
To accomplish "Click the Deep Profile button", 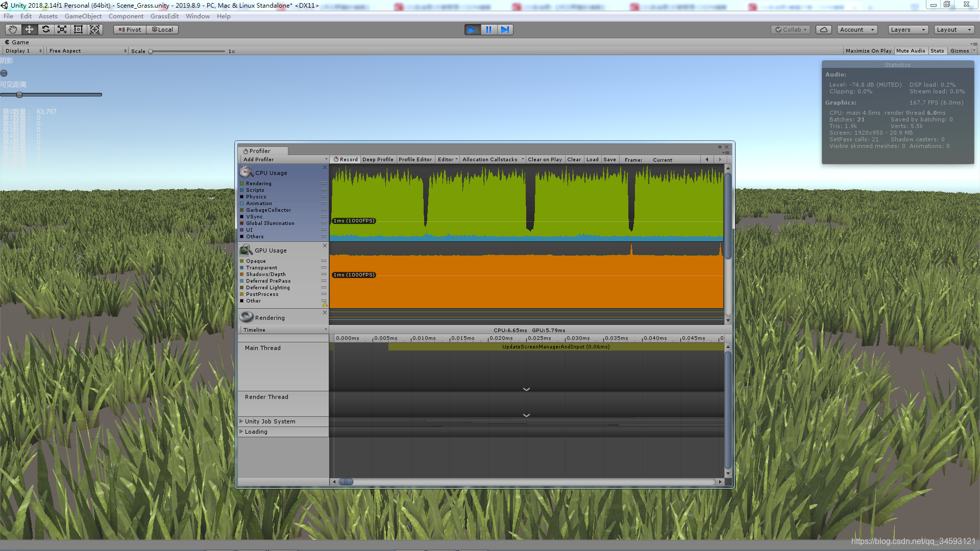I will click(x=378, y=160).
